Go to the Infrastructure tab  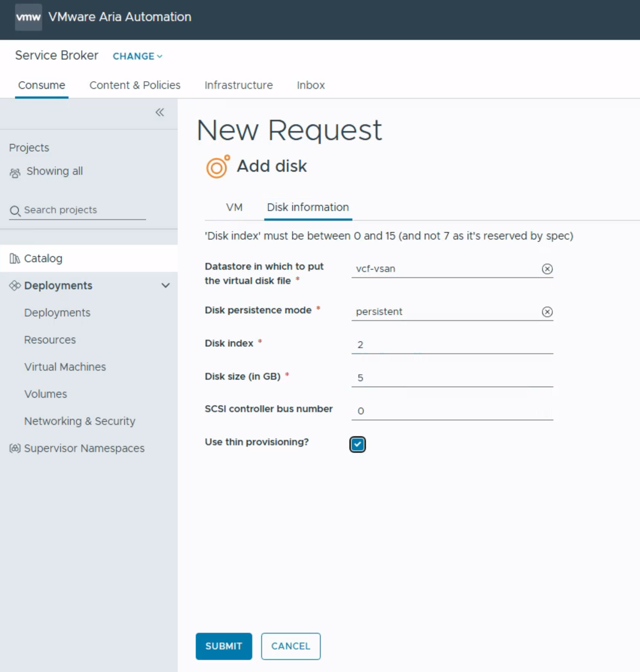[x=239, y=85]
